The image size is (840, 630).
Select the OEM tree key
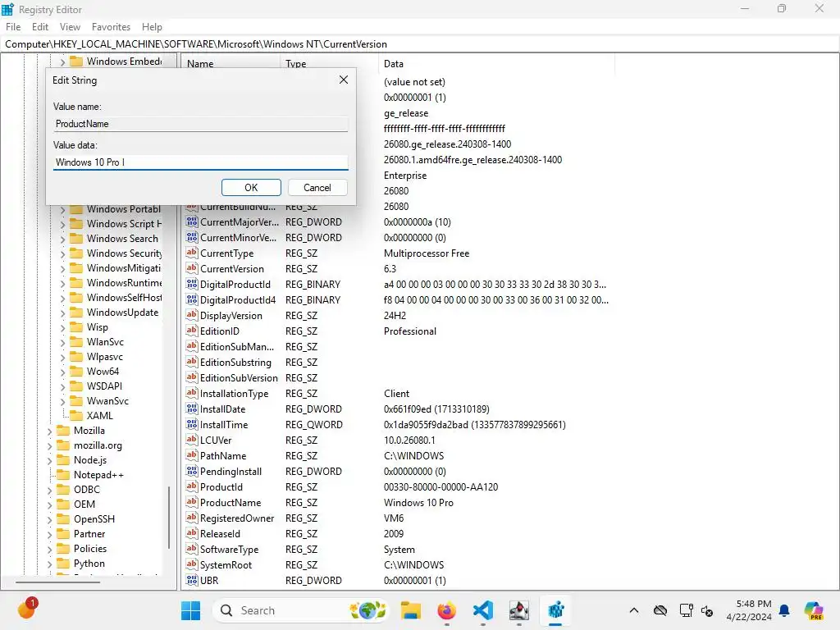[84, 504]
